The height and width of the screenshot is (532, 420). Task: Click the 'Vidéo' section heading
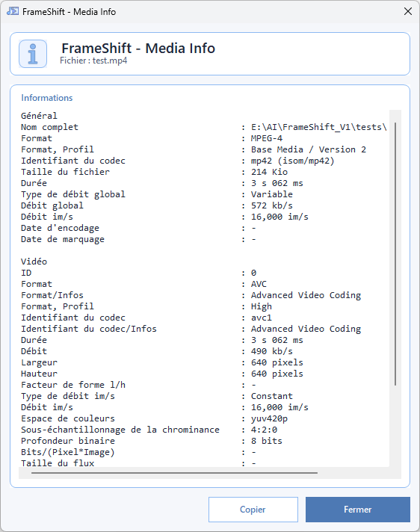click(34, 262)
